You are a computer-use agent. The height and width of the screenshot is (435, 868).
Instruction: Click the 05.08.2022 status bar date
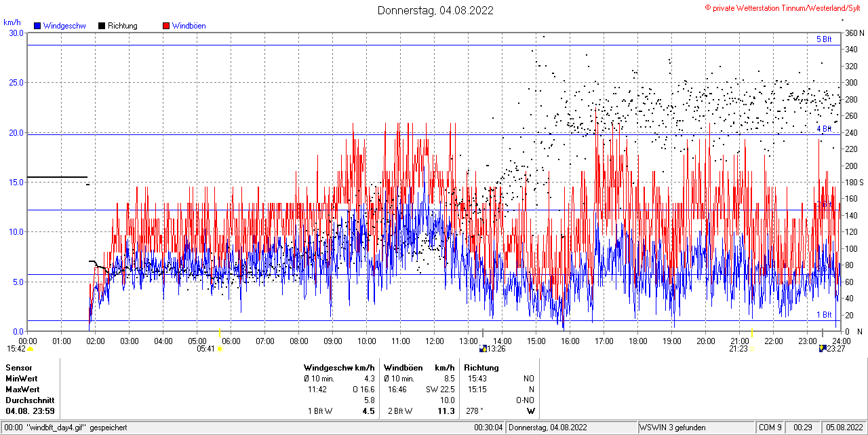click(844, 428)
